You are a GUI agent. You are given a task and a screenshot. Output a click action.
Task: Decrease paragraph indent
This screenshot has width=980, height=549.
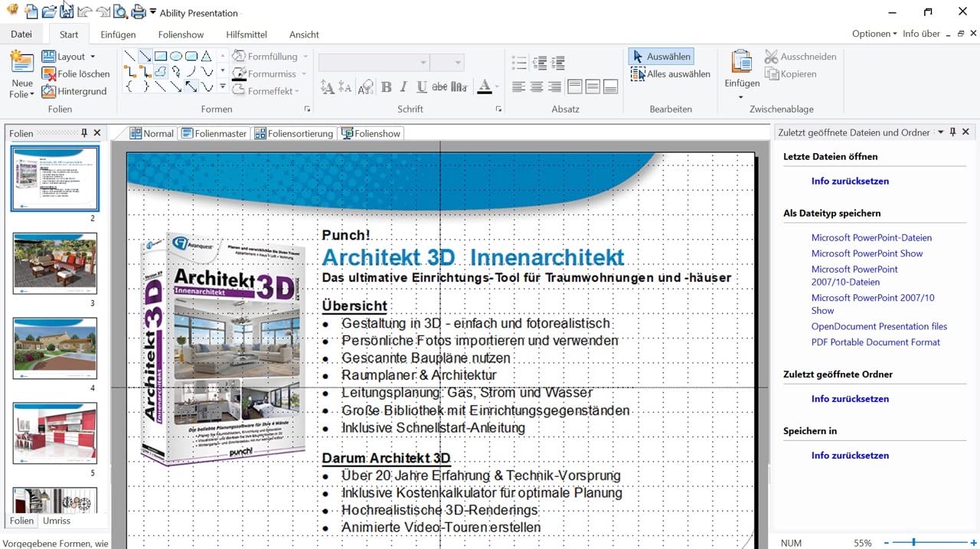coord(540,63)
